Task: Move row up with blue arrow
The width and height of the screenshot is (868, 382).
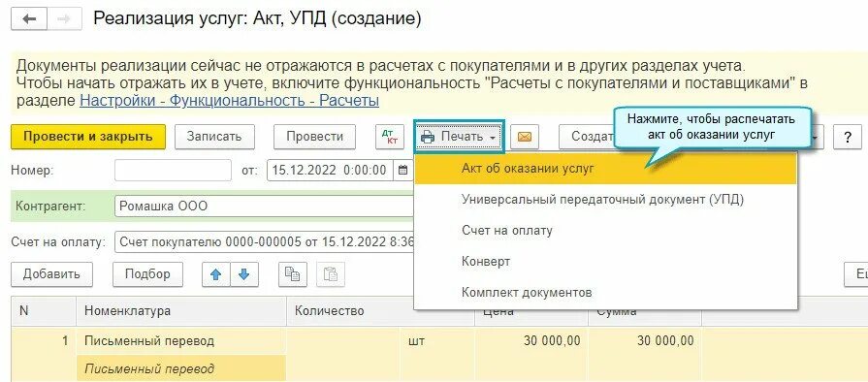Action: click(x=216, y=274)
